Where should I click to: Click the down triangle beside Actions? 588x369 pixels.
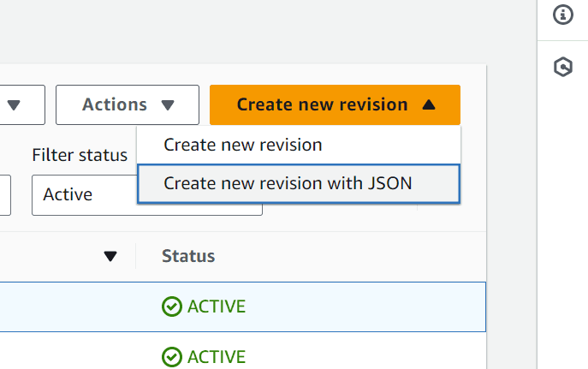tap(168, 104)
